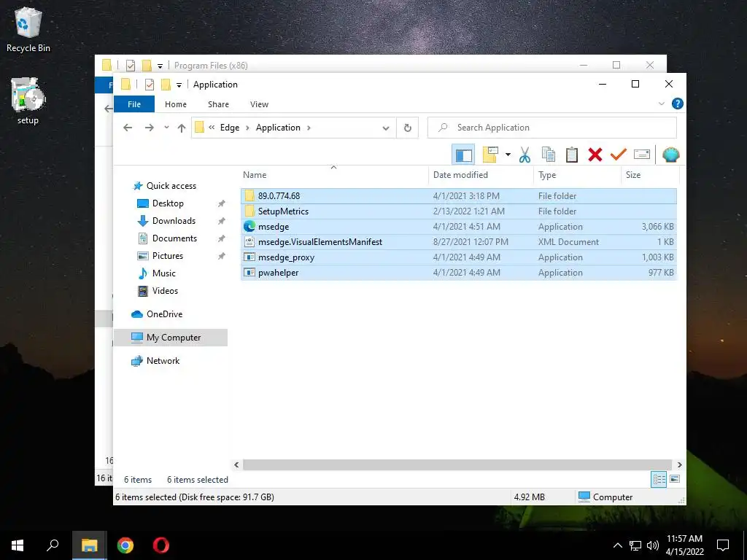Select the pwahelper application
The image size is (747, 560).
coord(459,273)
